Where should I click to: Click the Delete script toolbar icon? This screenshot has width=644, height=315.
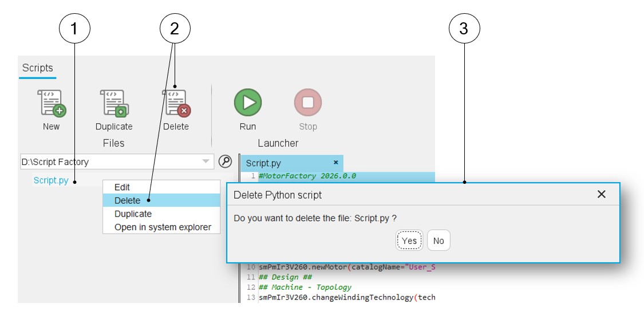[176, 104]
